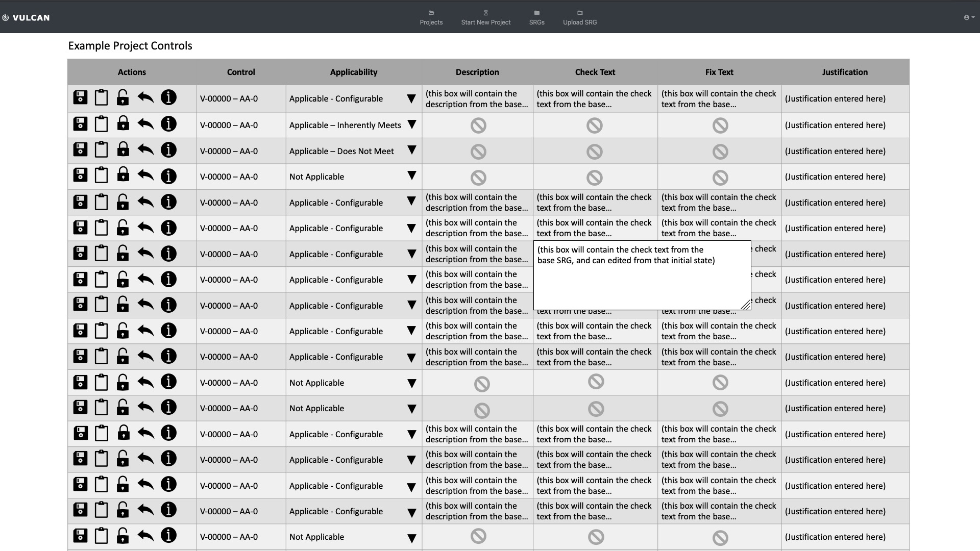This screenshot has height=551, width=980.
Task: Click undo arrow in the Does Not Meet row
Action: coord(145,150)
